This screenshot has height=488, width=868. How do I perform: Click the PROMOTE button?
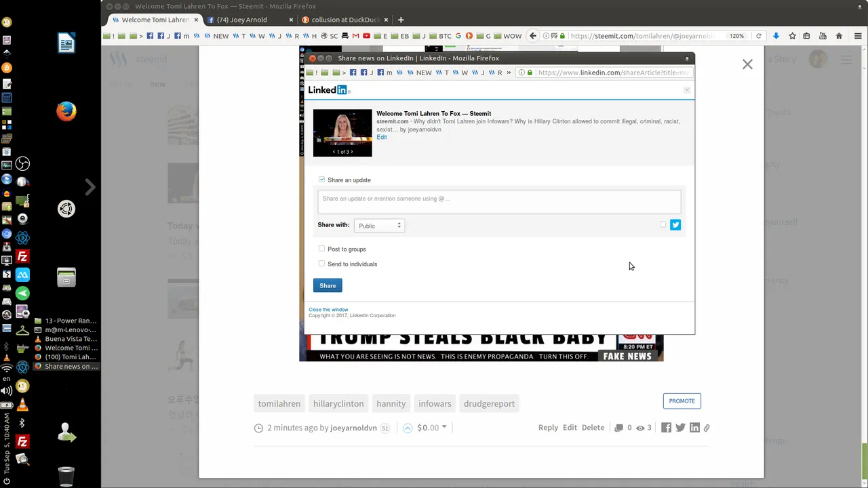[682, 401]
